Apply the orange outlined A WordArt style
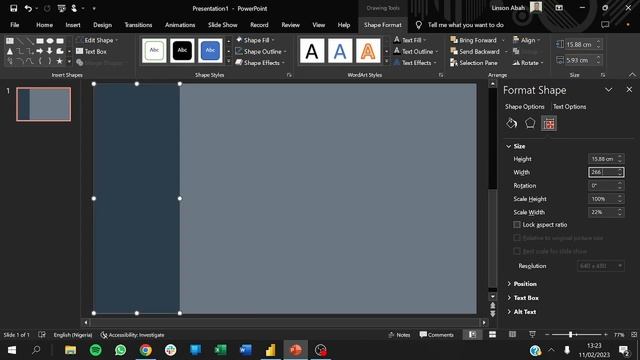640x360 pixels. click(x=368, y=51)
